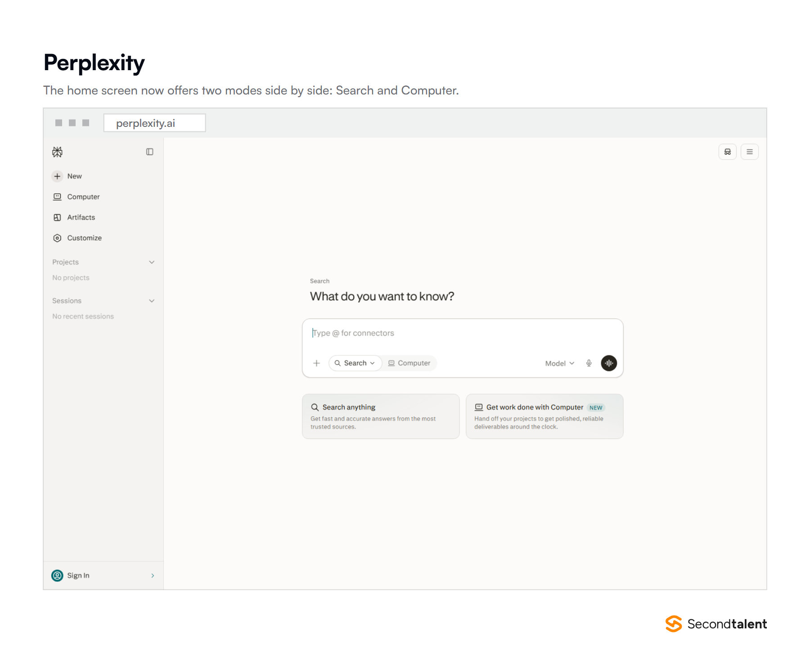Select the Search mode pill

[x=355, y=363]
